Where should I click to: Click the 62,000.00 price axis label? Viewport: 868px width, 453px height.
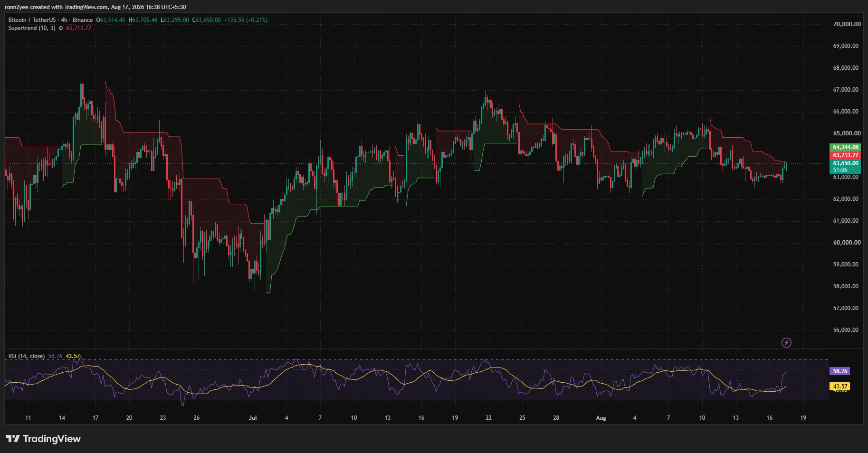pyautogui.click(x=846, y=199)
